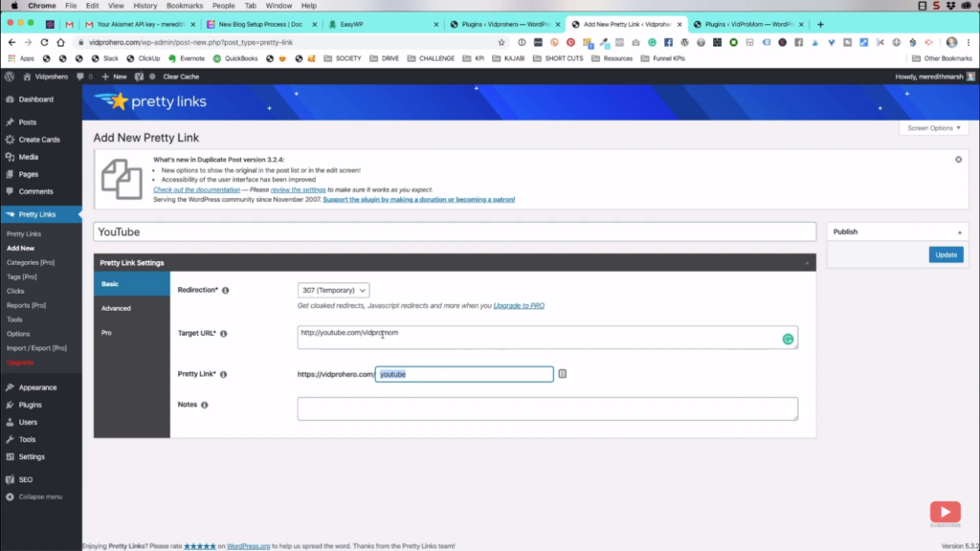980x551 pixels.
Task: Click the YouTube subscribe button overlay
Action: (x=945, y=513)
